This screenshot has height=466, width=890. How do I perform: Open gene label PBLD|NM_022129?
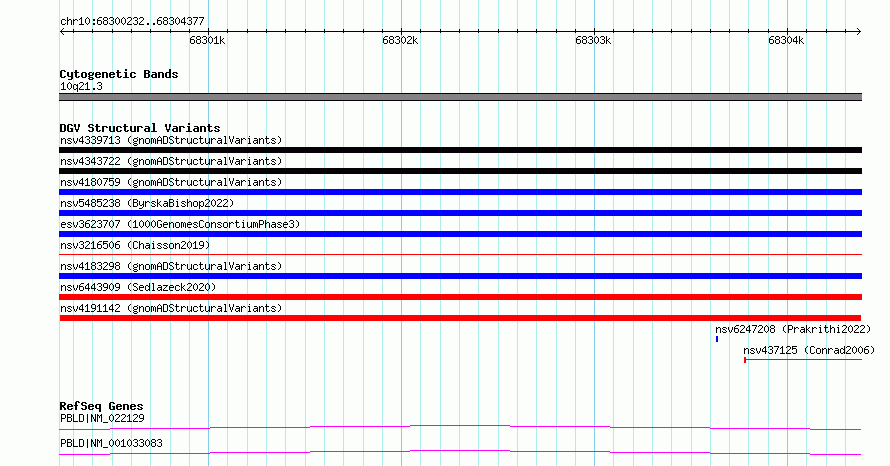pyautogui.click(x=102, y=419)
